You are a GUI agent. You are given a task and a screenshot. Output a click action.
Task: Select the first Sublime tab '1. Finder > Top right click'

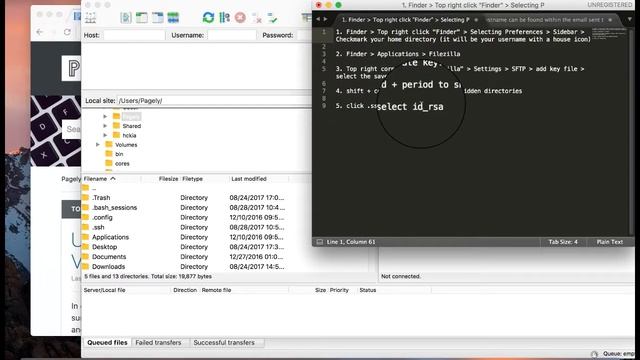pos(405,20)
